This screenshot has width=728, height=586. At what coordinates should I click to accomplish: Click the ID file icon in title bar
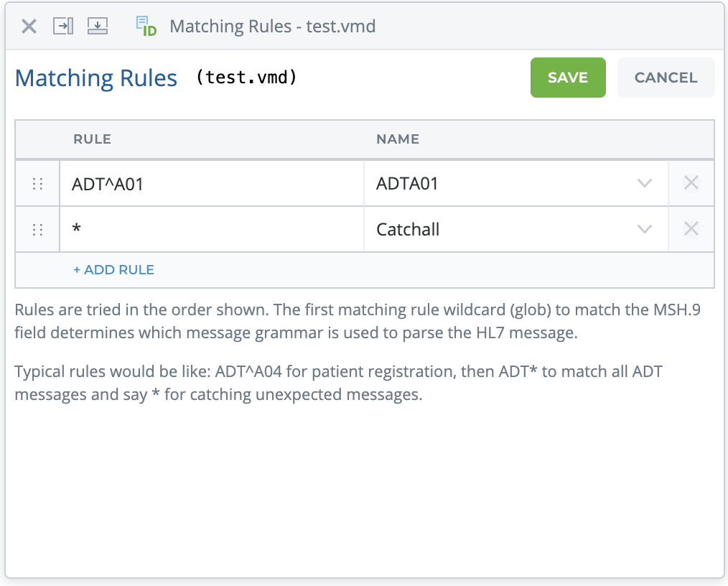[x=146, y=27]
